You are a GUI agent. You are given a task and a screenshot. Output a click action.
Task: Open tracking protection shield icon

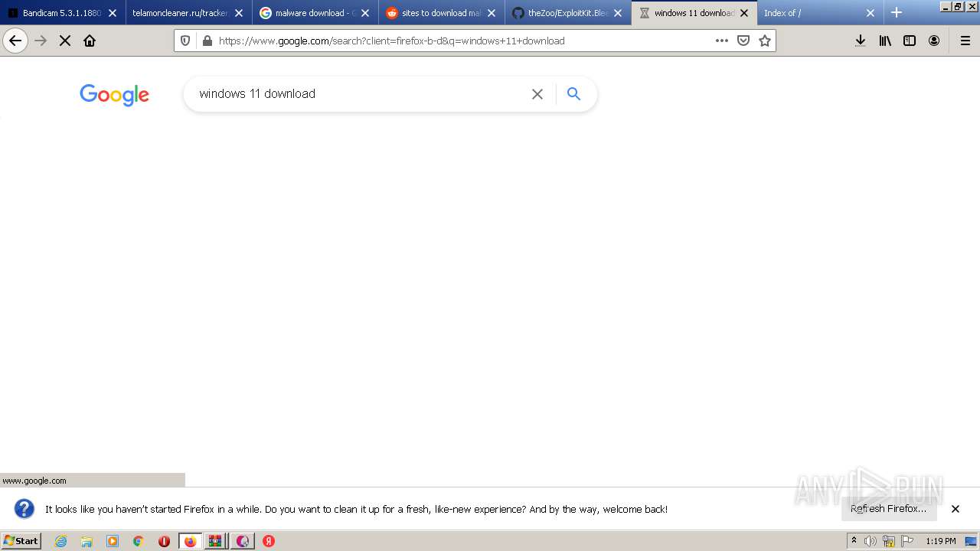coord(185,41)
